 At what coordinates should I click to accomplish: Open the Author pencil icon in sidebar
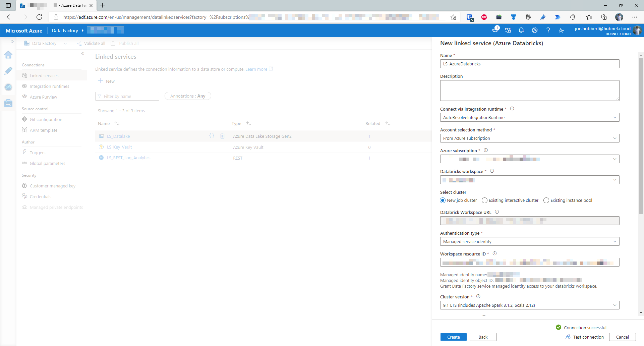8,71
